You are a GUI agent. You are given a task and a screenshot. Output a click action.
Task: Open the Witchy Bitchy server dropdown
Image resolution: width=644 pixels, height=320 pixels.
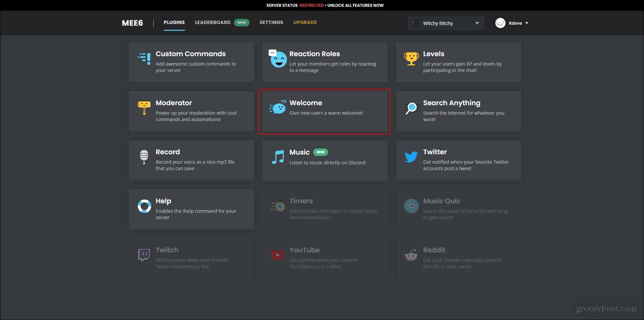446,23
